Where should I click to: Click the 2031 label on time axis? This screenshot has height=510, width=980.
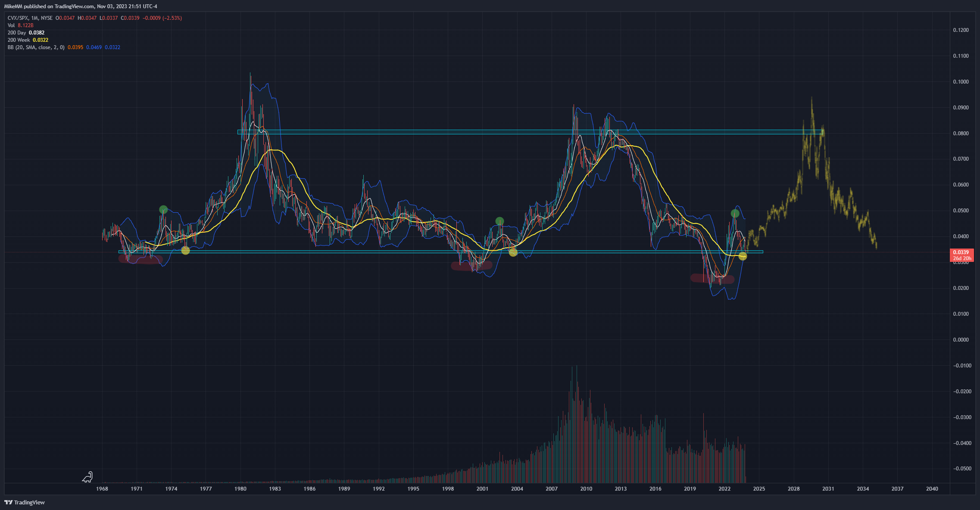[828, 489]
